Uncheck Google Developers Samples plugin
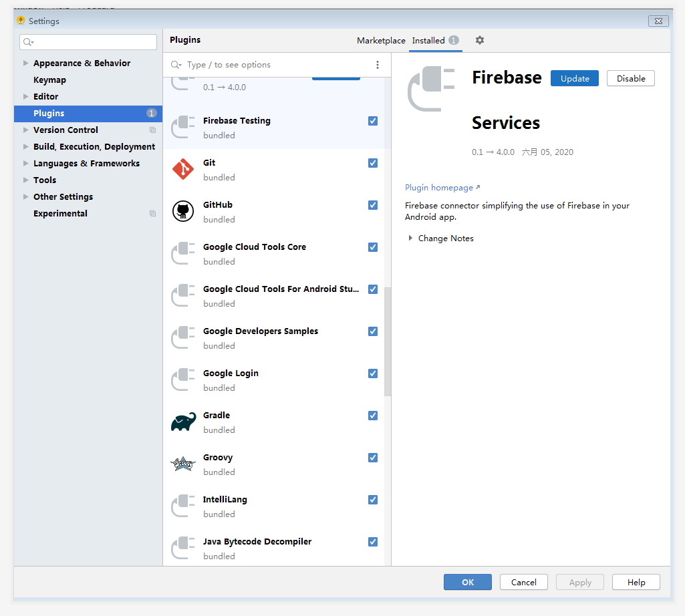This screenshot has height=616, width=685. [373, 331]
